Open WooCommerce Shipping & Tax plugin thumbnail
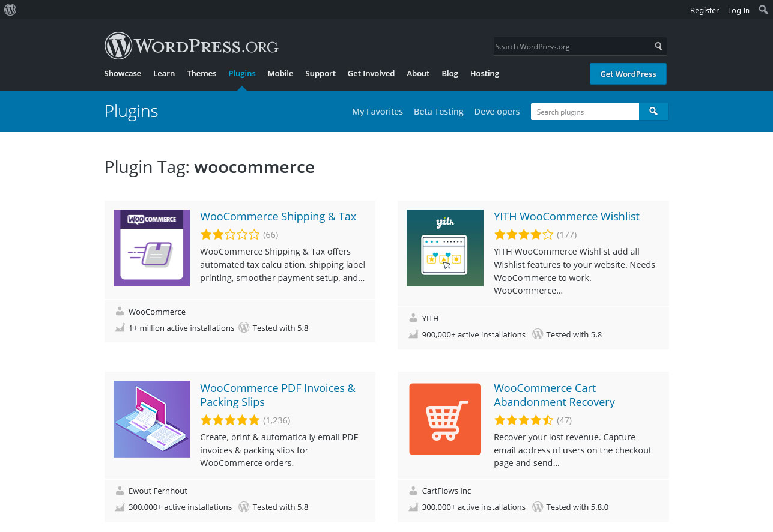 tap(152, 248)
